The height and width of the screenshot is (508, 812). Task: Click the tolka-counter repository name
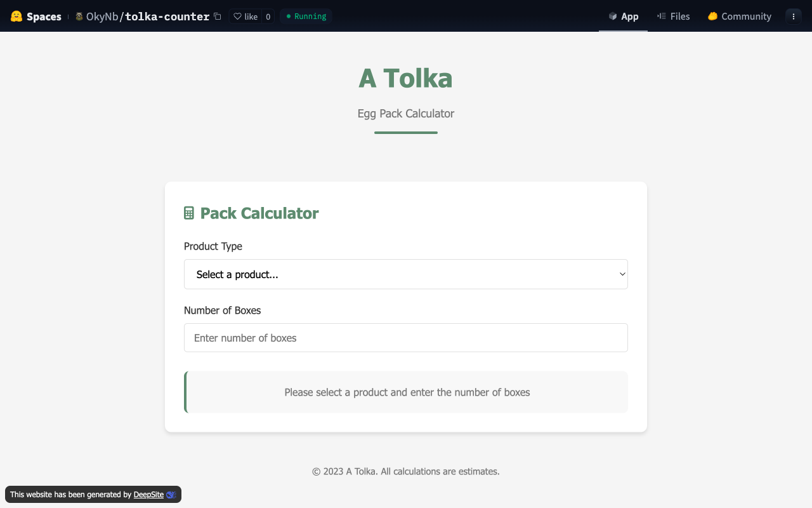tap(167, 17)
